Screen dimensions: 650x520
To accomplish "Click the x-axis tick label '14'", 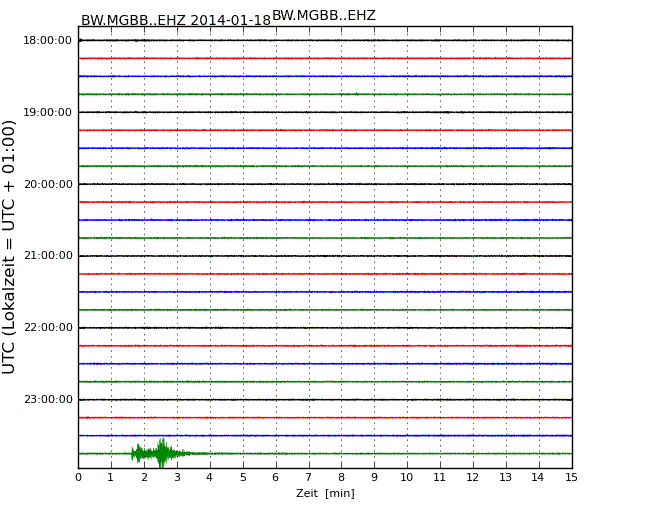I will [x=538, y=477].
